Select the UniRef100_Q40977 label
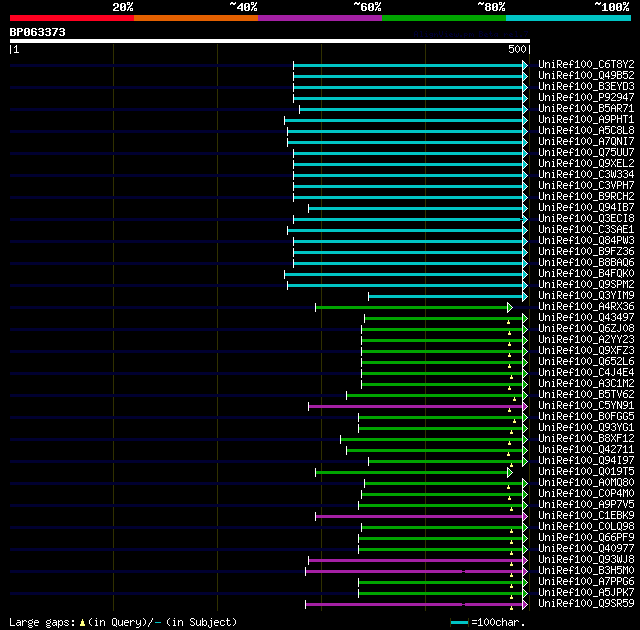Screen dimensions: 640x630 click(586, 549)
